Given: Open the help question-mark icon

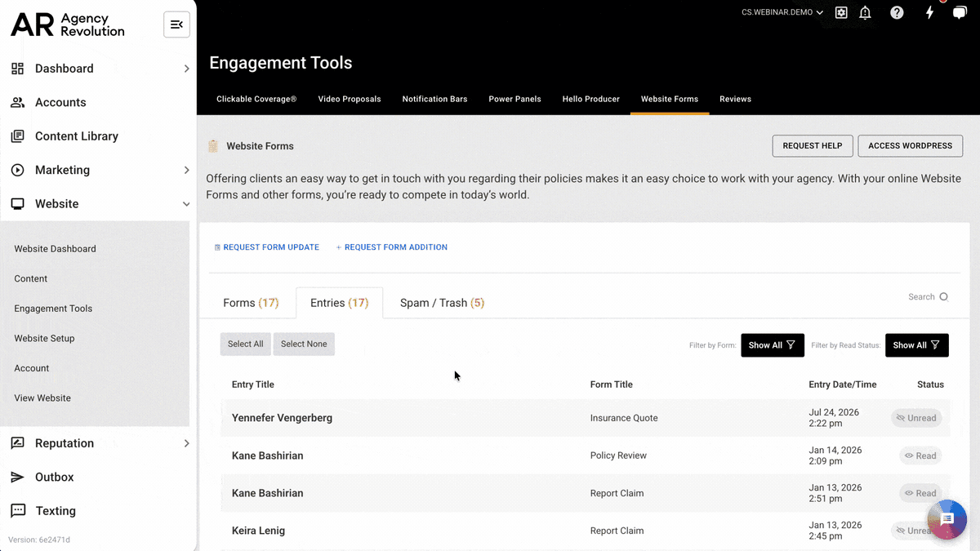Looking at the screenshot, I should pos(897,12).
